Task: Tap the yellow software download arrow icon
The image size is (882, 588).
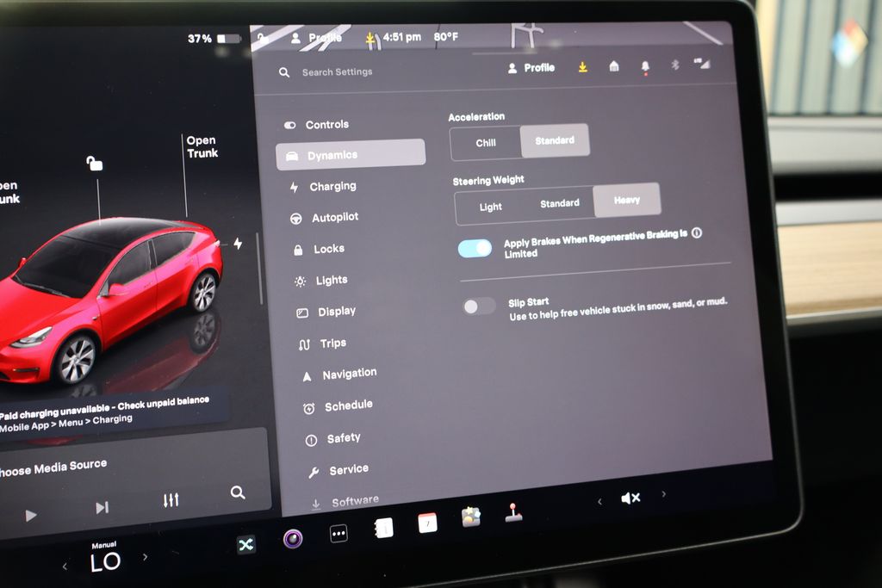Action: point(583,67)
